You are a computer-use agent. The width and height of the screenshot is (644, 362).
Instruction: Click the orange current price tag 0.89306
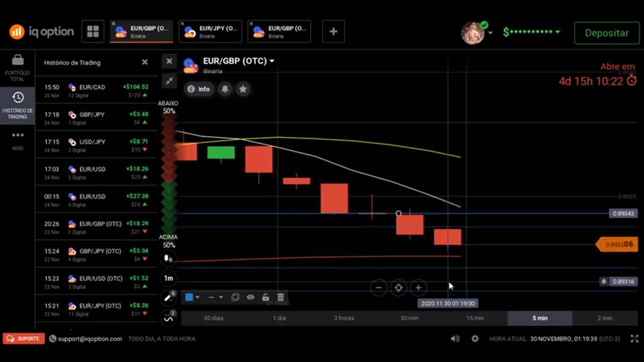pyautogui.click(x=617, y=244)
